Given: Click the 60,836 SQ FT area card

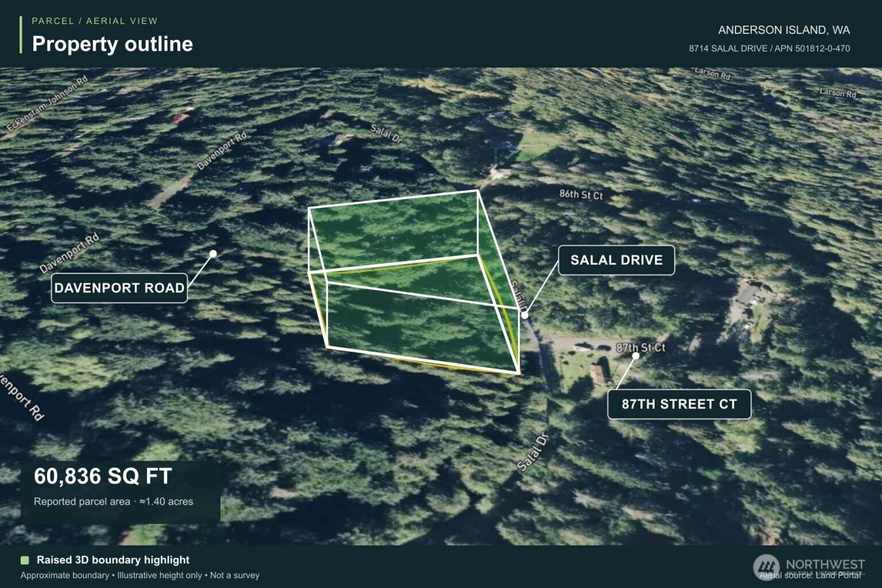Looking at the screenshot, I should pos(121,492).
